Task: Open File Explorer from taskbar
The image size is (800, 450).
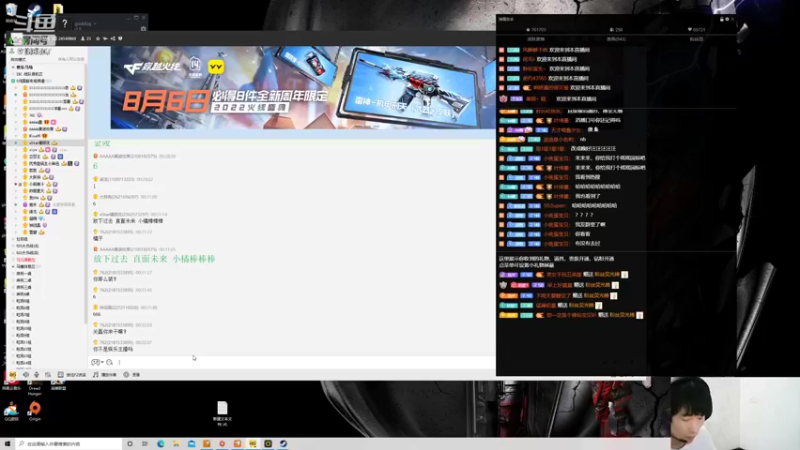Action: point(176,444)
